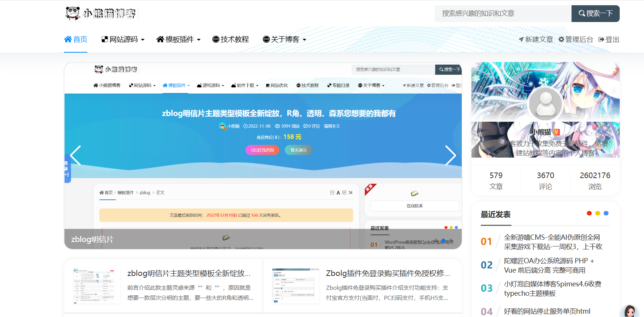Open 管理后台 link

pyautogui.click(x=576, y=39)
